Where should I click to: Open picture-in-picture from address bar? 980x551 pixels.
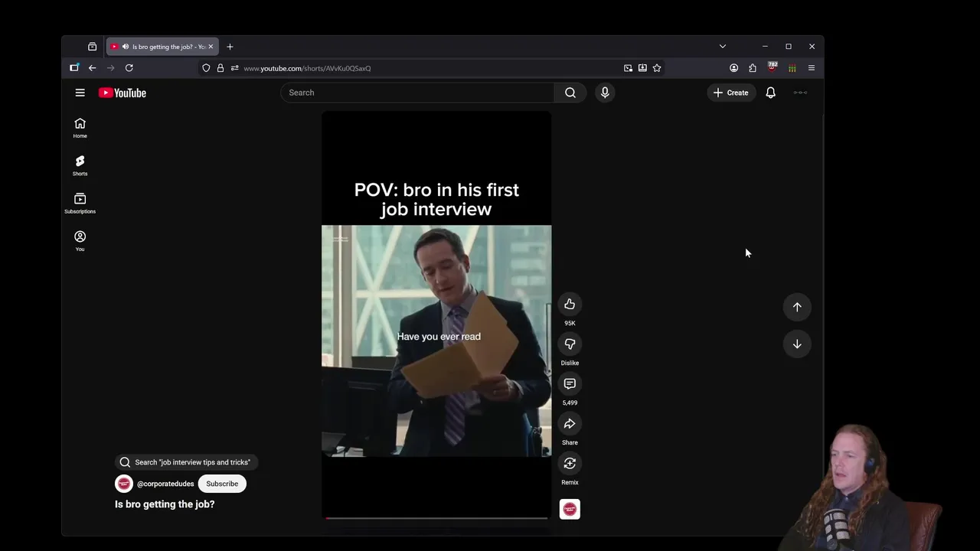click(628, 68)
